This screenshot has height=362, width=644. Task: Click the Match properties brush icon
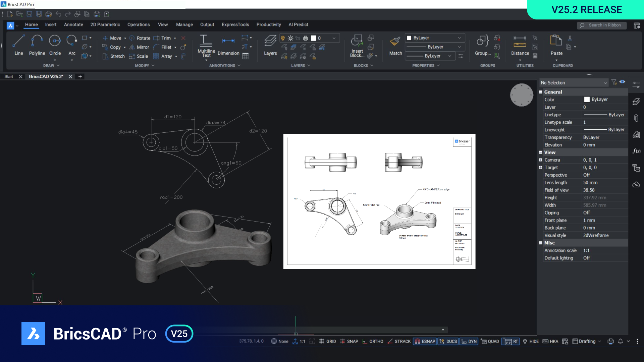click(395, 42)
